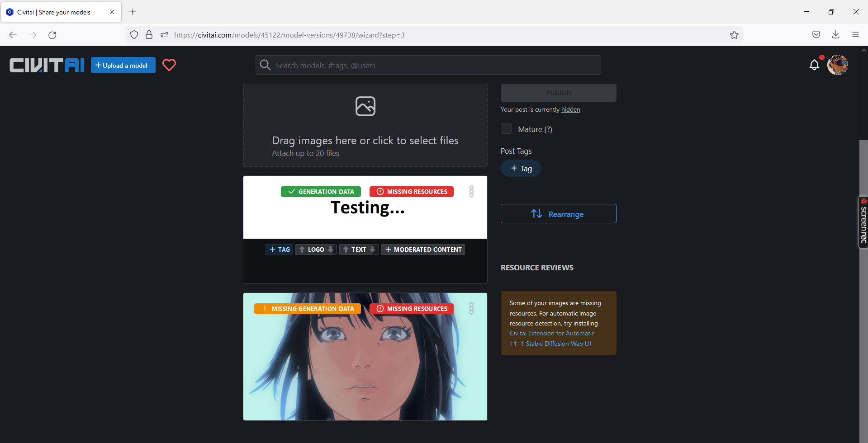
Task: Click the notification bell icon
Action: coord(814,65)
